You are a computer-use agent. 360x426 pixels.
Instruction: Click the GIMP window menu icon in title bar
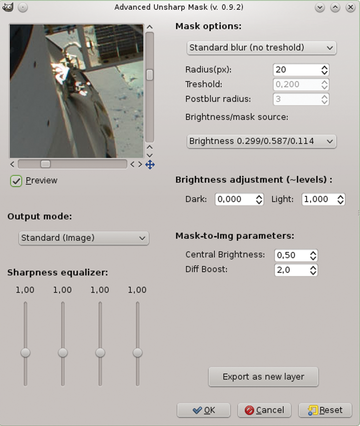(7, 7)
